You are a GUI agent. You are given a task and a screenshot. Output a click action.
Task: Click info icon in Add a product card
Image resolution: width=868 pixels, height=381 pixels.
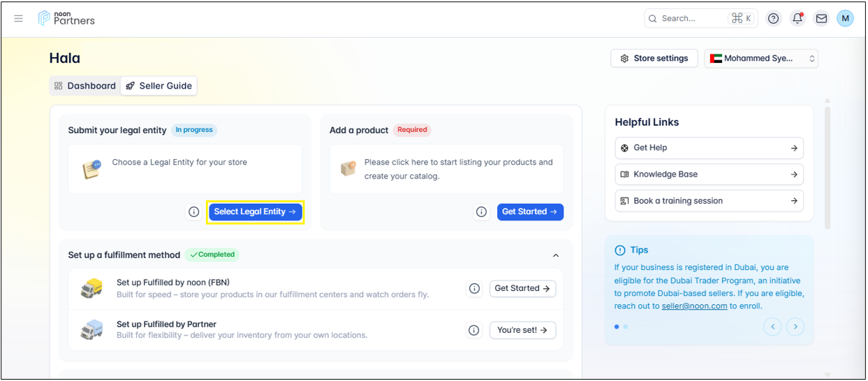pyautogui.click(x=481, y=212)
